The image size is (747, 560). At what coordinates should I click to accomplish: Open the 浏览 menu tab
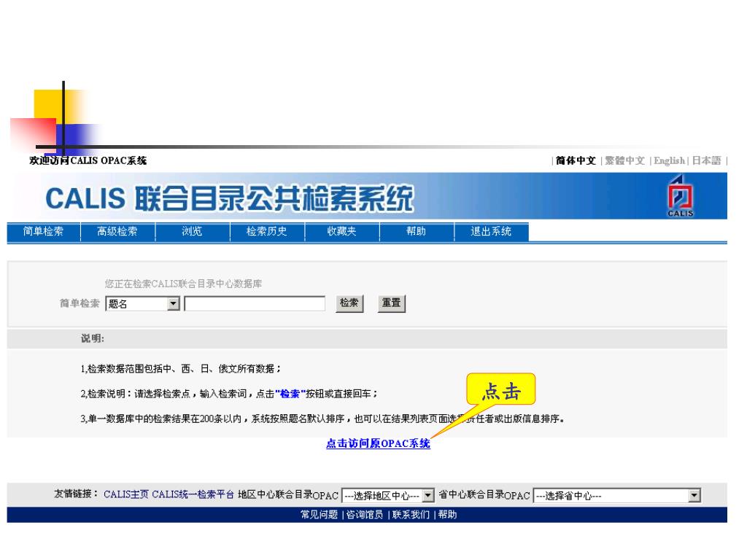(x=192, y=231)
